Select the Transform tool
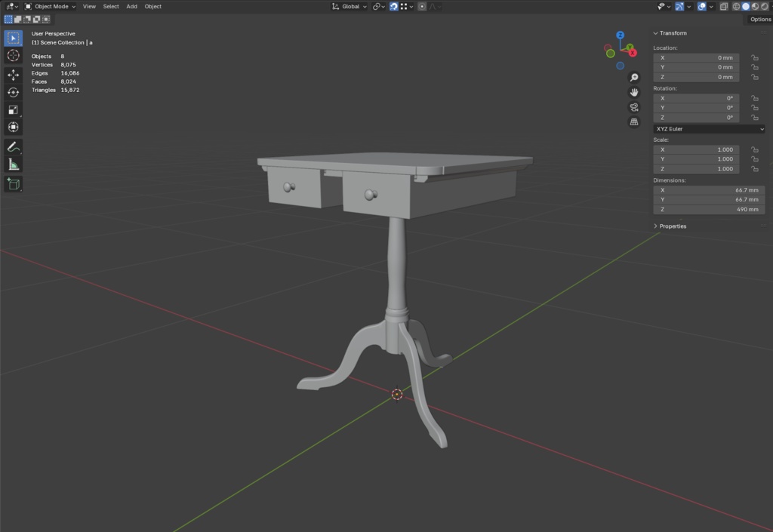The image size is (773, 532). (14, 127)
